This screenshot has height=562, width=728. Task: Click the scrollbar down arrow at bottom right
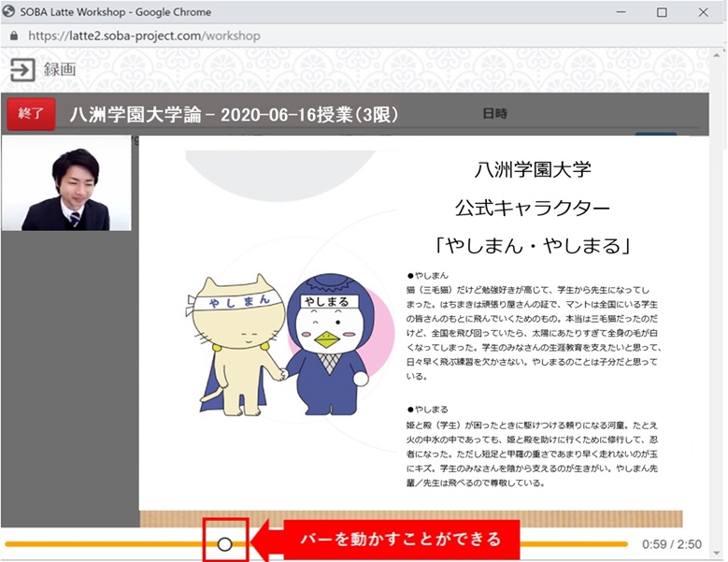(x=718, y=553)
